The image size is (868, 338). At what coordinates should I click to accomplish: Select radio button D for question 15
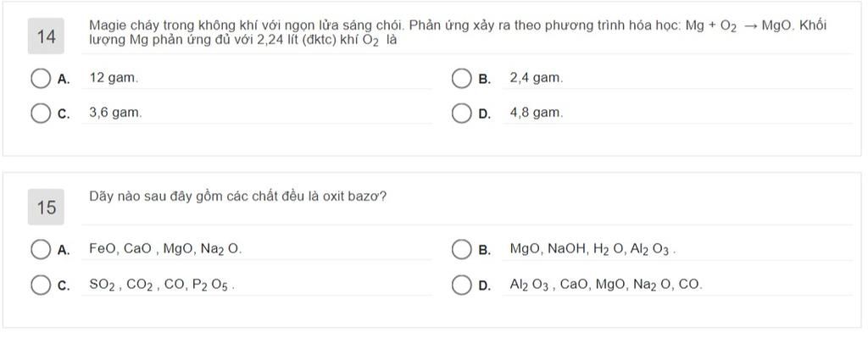[x=461, y=285]
